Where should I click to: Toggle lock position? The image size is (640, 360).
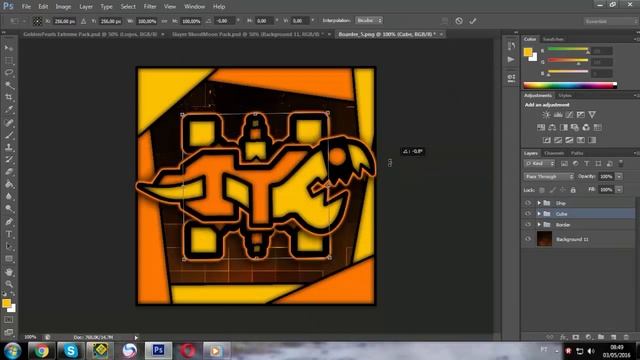(563, 190)
